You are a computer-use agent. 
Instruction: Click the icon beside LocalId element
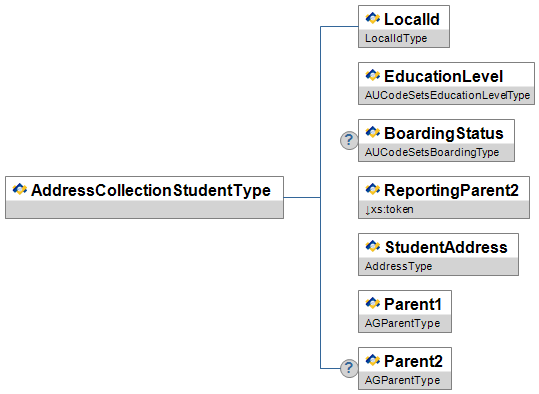(x=373, y=18)
